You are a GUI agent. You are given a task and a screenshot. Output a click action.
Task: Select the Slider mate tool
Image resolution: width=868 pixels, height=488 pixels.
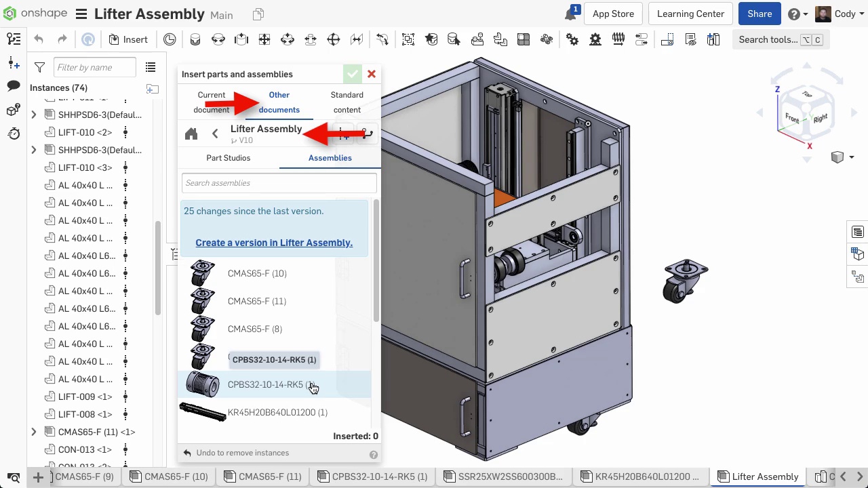coord(241,39)
